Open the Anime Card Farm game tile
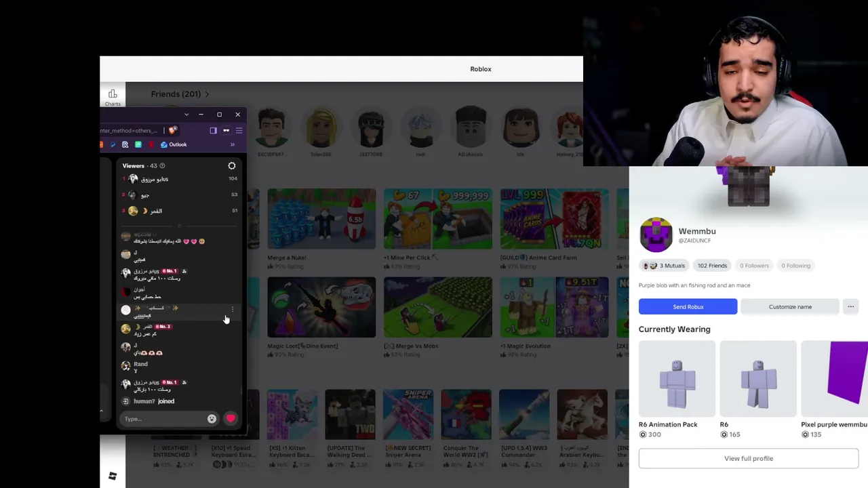The image size is (868, 488). click(x=555, y=220)
